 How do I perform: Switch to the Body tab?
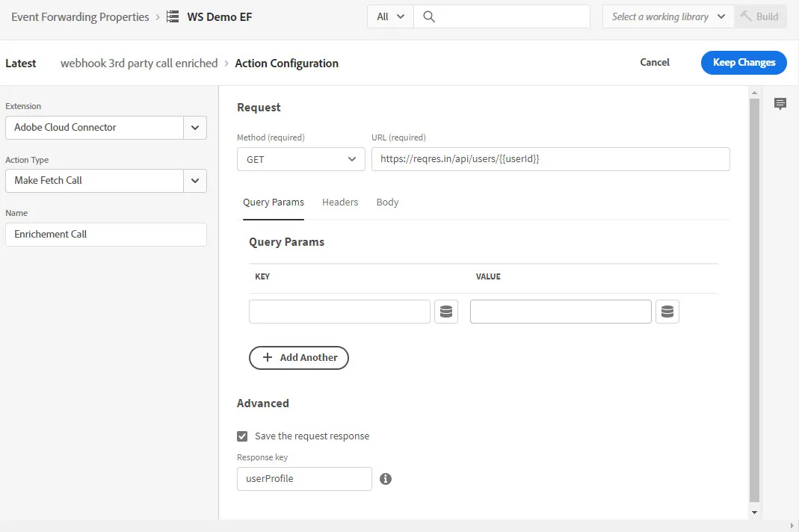click(387, 202)
